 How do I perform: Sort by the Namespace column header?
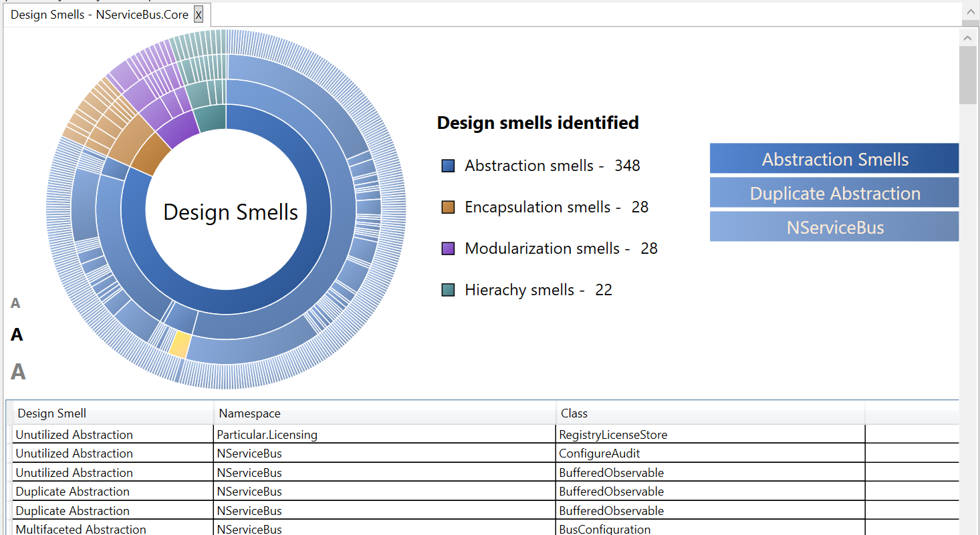pos(385,413)
